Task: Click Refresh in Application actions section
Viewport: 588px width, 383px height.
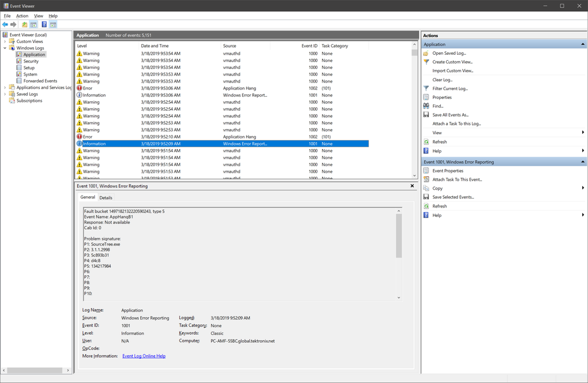Action: pos(440,142)
